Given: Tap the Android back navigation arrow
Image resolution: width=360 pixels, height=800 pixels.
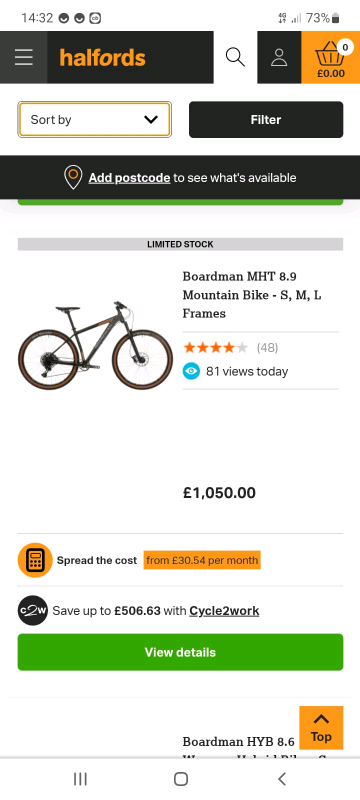Looking at the screenshot, I should [281, 779].
